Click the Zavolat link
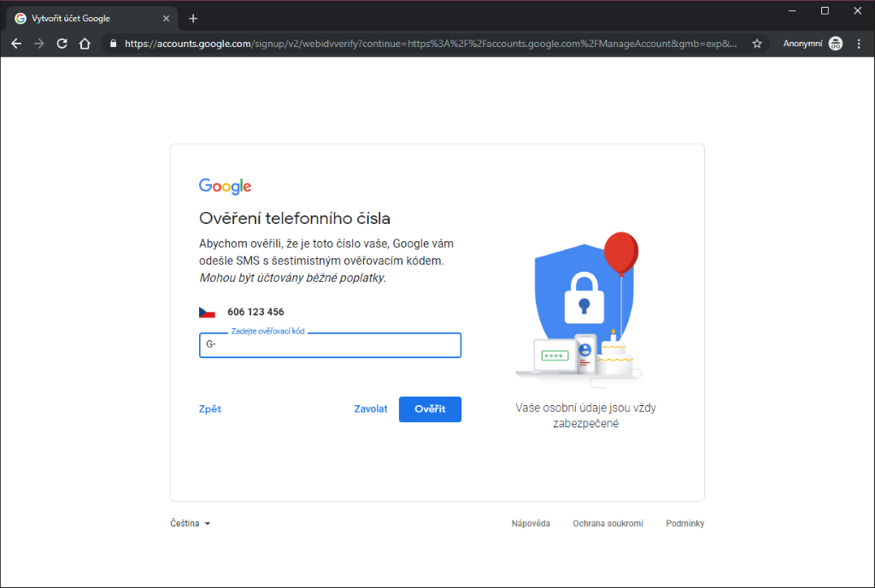This screenshot has width=875, height=588. pos(371,409)
